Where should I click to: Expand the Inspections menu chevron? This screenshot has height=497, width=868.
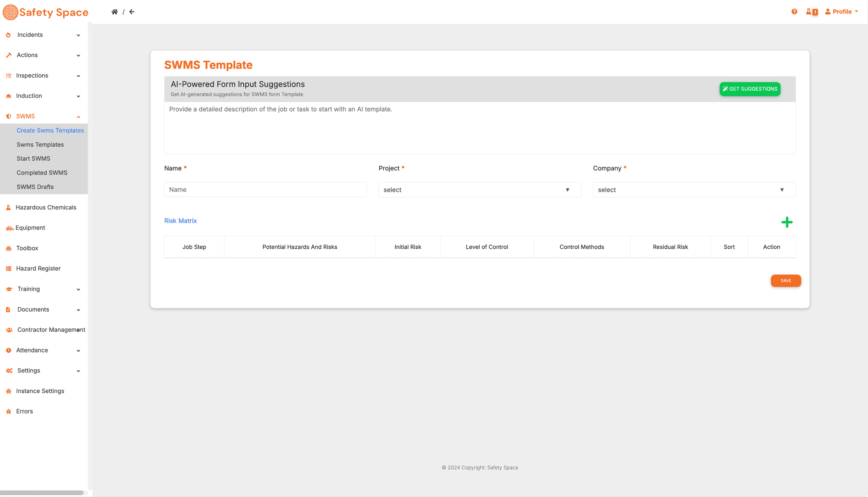click(x=78, y=76)
